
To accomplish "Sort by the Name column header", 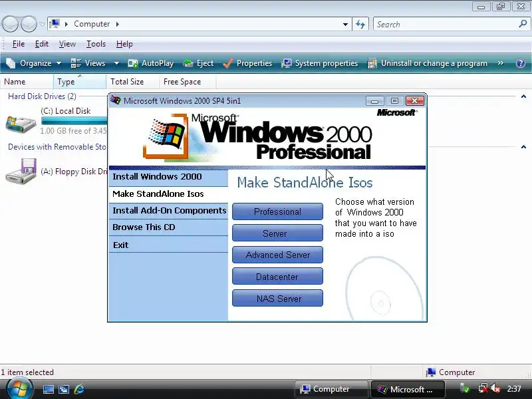I will pos(27,82).
